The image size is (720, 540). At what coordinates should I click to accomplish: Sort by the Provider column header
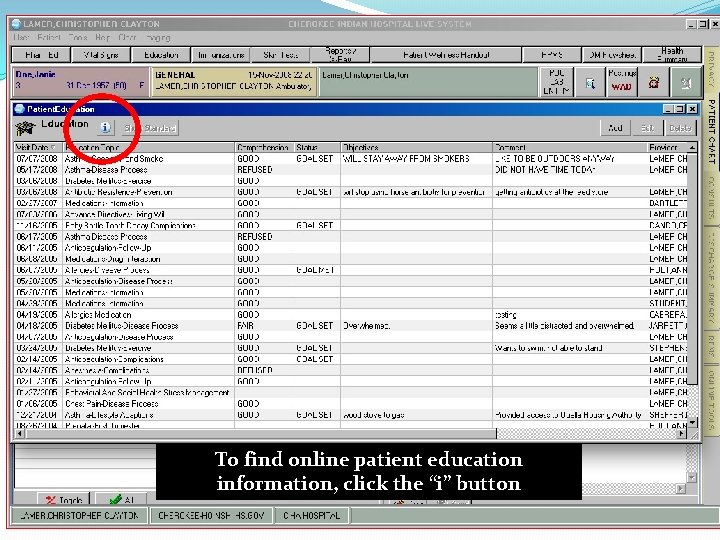point(668,147)
